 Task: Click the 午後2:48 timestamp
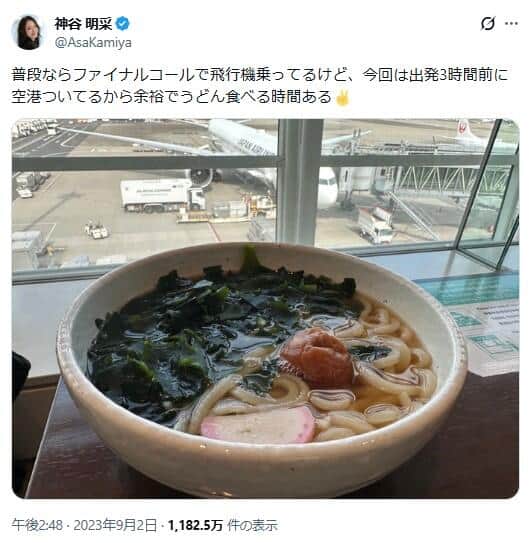coord(37,525)
